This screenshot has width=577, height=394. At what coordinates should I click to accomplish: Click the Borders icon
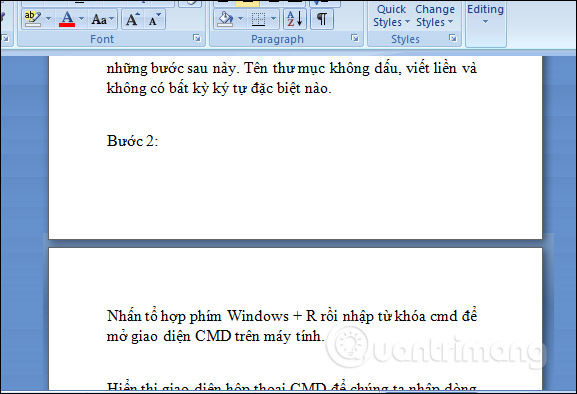tap(258, 19)
